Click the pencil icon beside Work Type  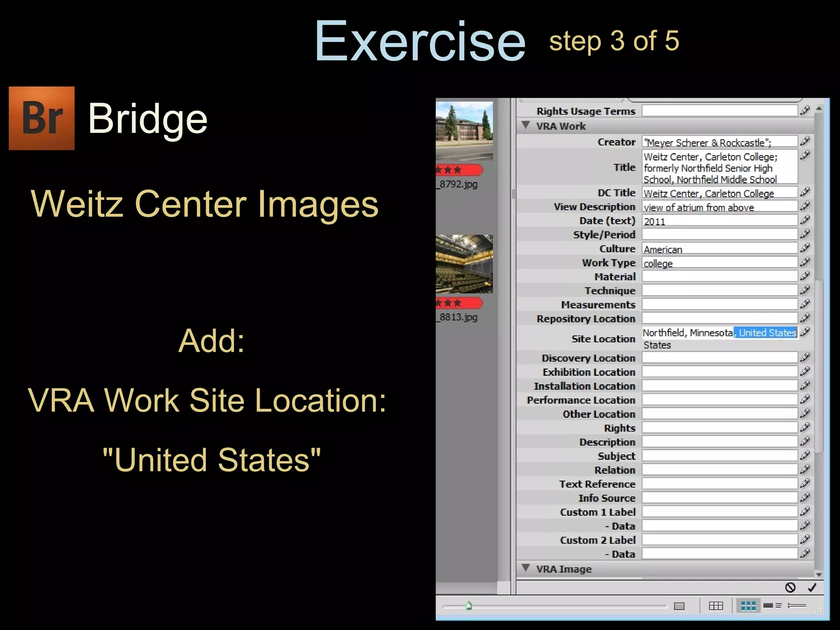tap(805, 262)
